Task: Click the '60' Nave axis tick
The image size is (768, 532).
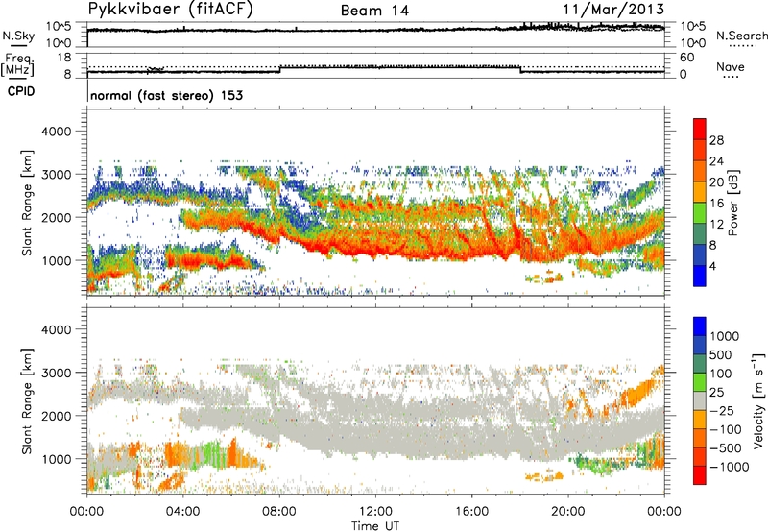Action: [687, 58]
